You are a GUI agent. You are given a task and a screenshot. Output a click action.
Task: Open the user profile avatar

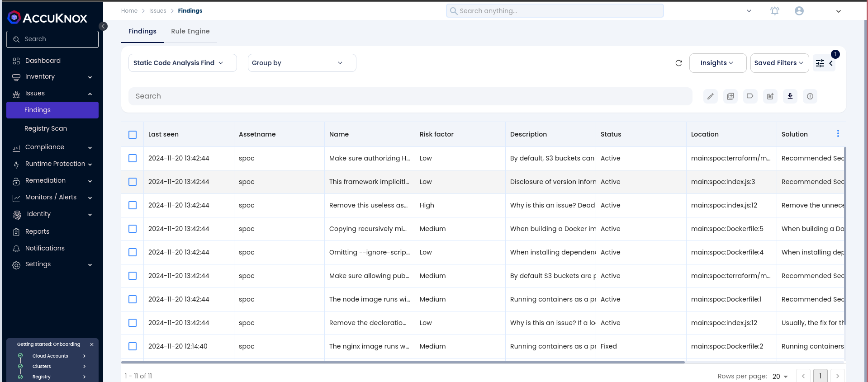(x=799, y=11)
